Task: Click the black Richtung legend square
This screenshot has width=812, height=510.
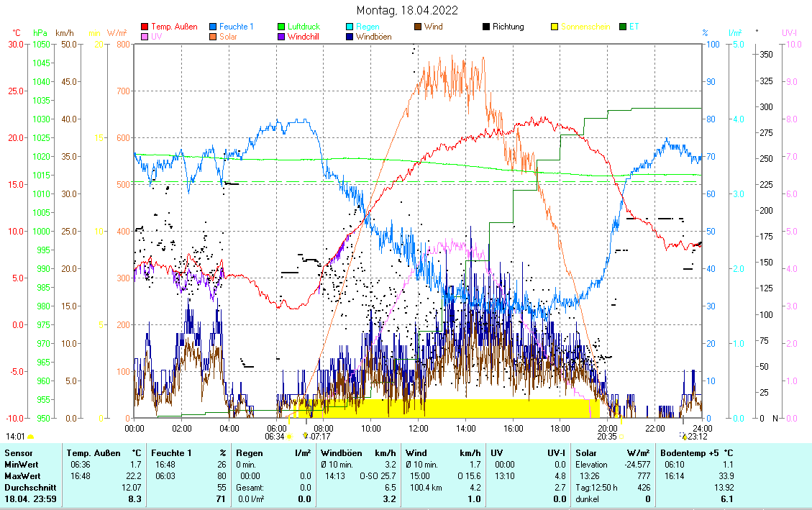Action: (486, 27)
